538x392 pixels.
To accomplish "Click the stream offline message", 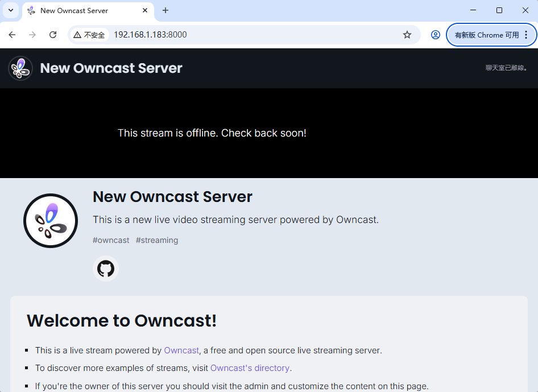I will click(x=212, y=133).
